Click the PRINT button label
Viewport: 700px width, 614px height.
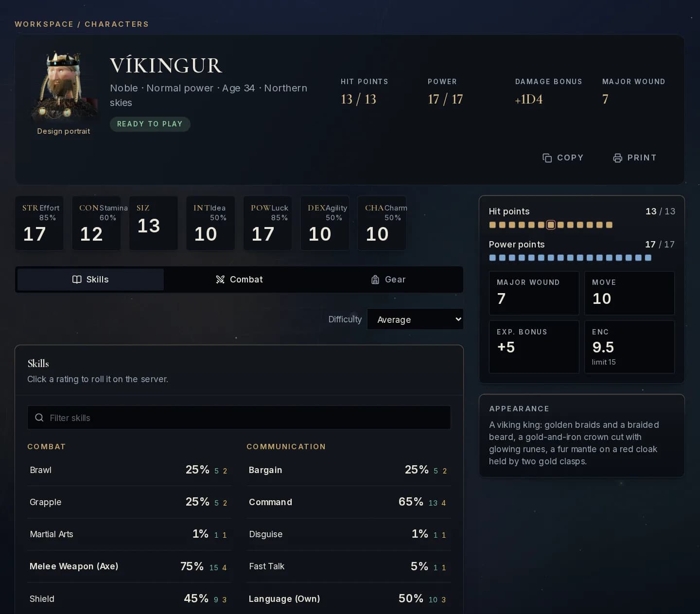click(x=642, y=158)
